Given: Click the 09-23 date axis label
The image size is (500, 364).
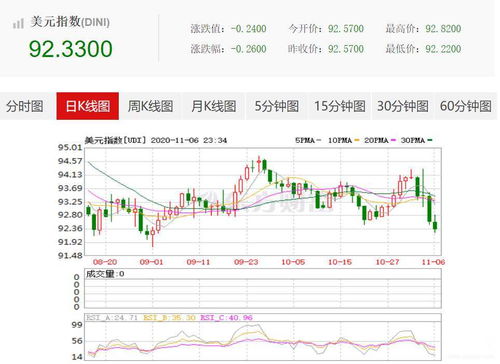Looking at the screenshot, I should (246, 262).
